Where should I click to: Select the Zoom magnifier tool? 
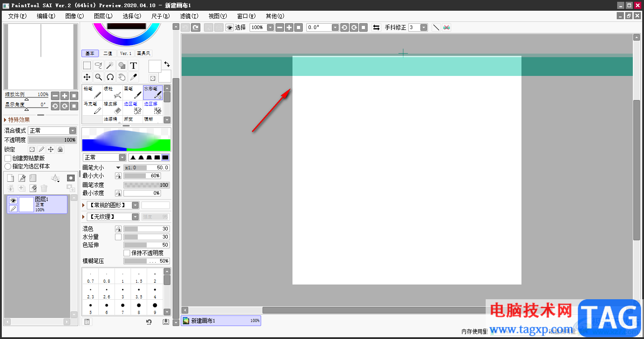pyautogui.click(x=98, y=77)
